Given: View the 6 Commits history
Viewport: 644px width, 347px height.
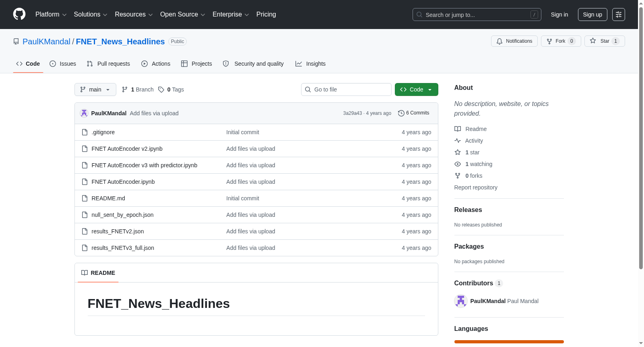Looking at the screenshot, I should (413, 113).
